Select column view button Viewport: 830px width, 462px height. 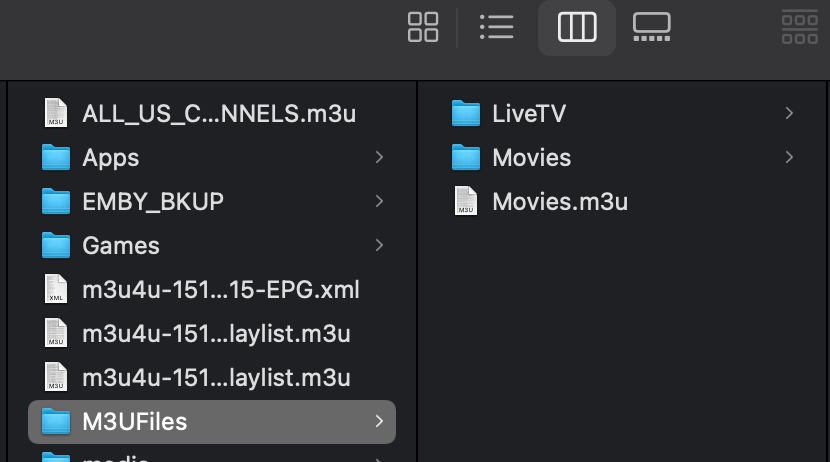pos(577,27)
